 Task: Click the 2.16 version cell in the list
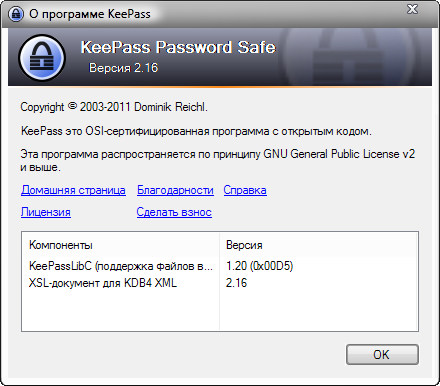[x=236, y=283]
